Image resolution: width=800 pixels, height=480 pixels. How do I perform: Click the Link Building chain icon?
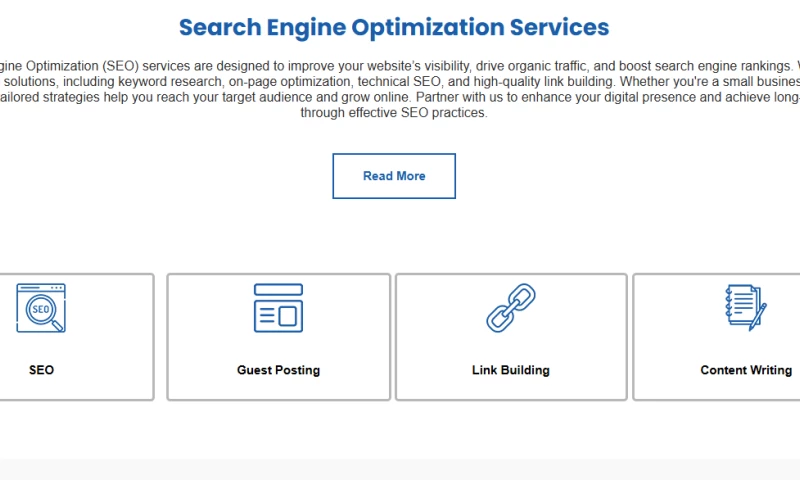tap(511, 308)
